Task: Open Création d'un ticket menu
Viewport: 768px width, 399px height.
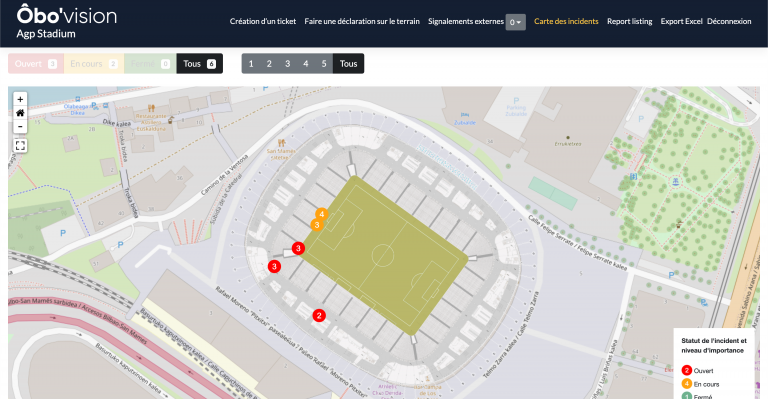Action: point(263,22)
